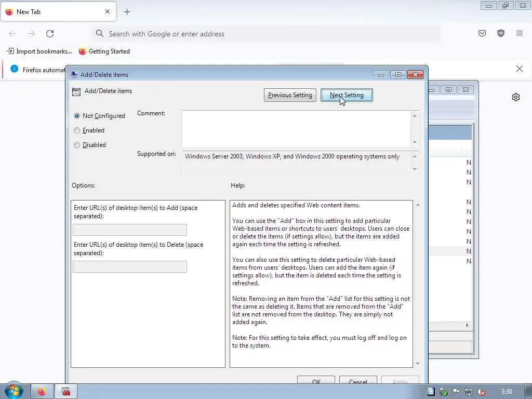Screen dimensions: 532x399
Task: Open the Getting Started bookmark
Action: pyautogui.click(x=104, y=51)
